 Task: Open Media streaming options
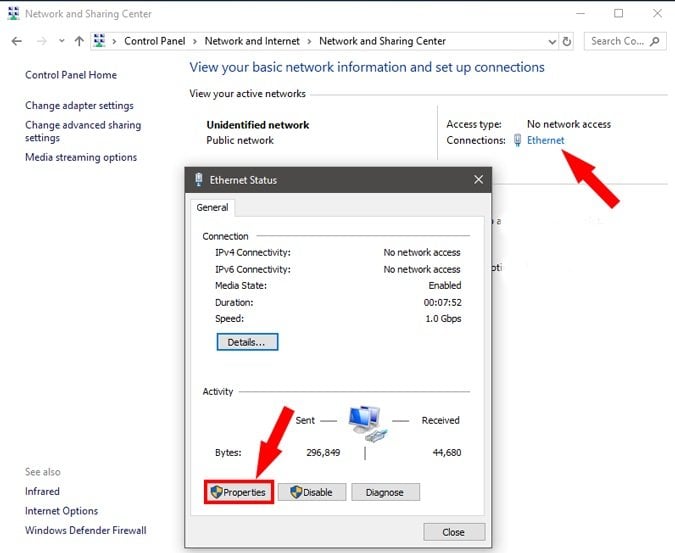81,157
